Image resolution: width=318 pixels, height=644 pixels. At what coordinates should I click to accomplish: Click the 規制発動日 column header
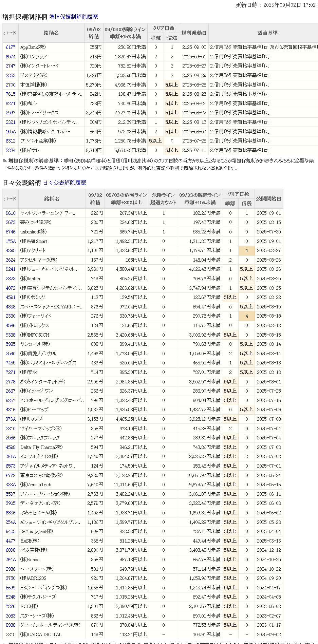tap(194, 33)
